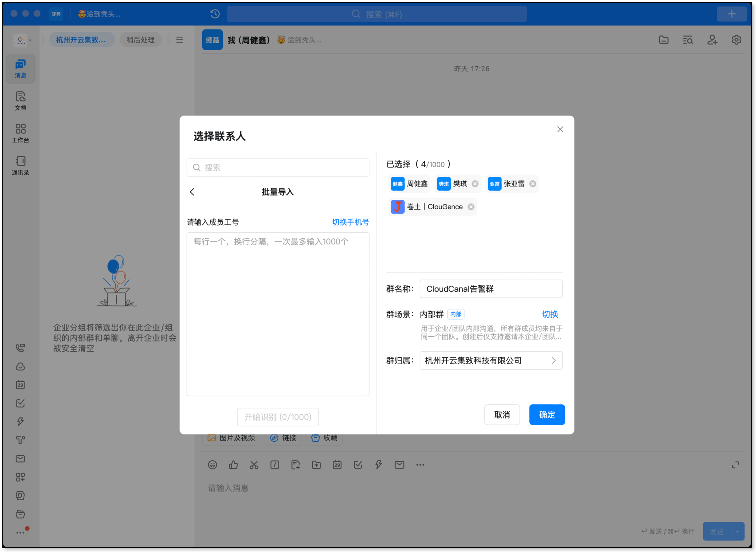Click the history clock icon in title bar
The image size is (756, 552).
point(215,14)
